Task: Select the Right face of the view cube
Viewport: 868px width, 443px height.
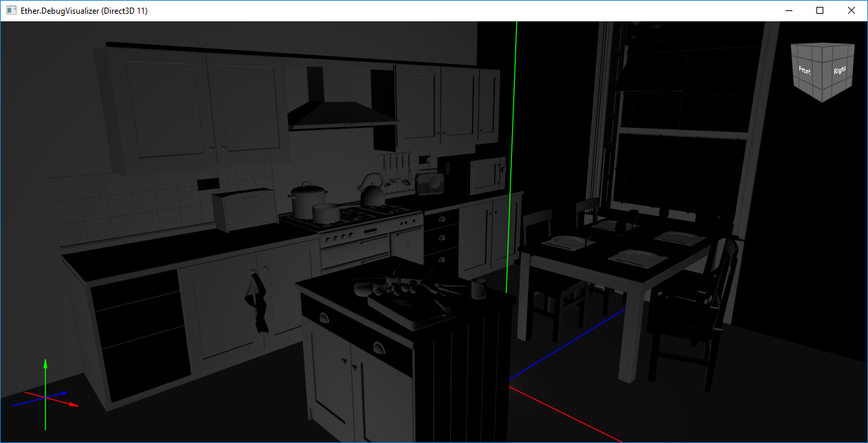Action: click(x=838, y=71)
